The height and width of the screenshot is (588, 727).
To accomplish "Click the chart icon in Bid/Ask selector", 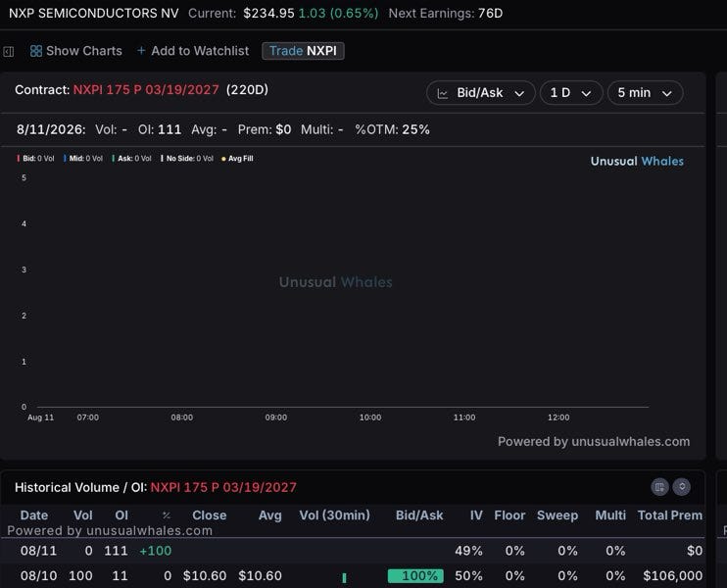I will [x=443, y=93].
